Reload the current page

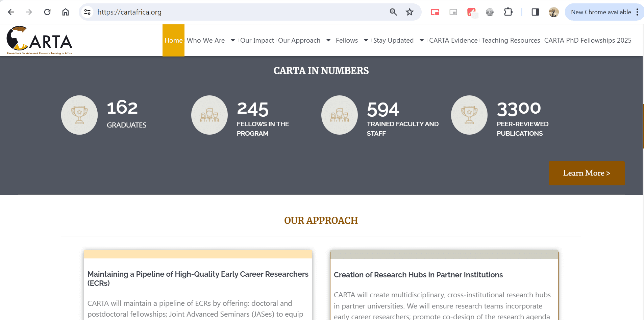tap(47, 12)
